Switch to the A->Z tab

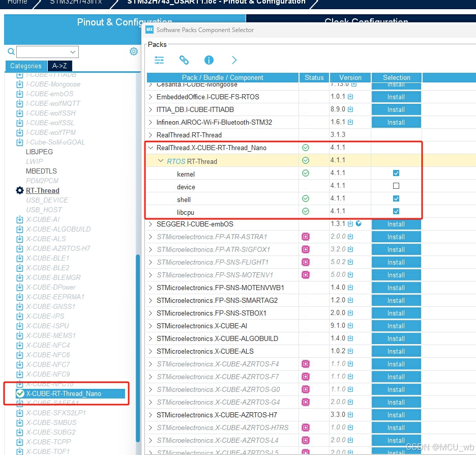[x=59, y=66]
